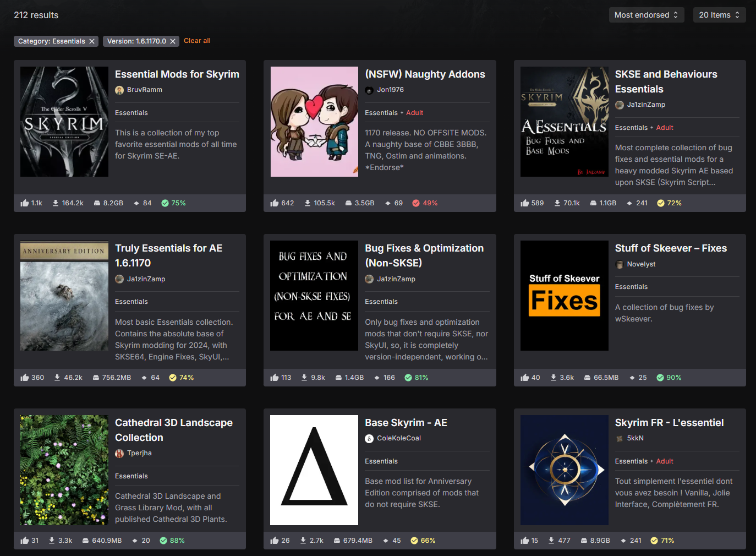The image size is (756, 556).
Task: Click the download icon beside 2.7k
Action: point(303,541)
